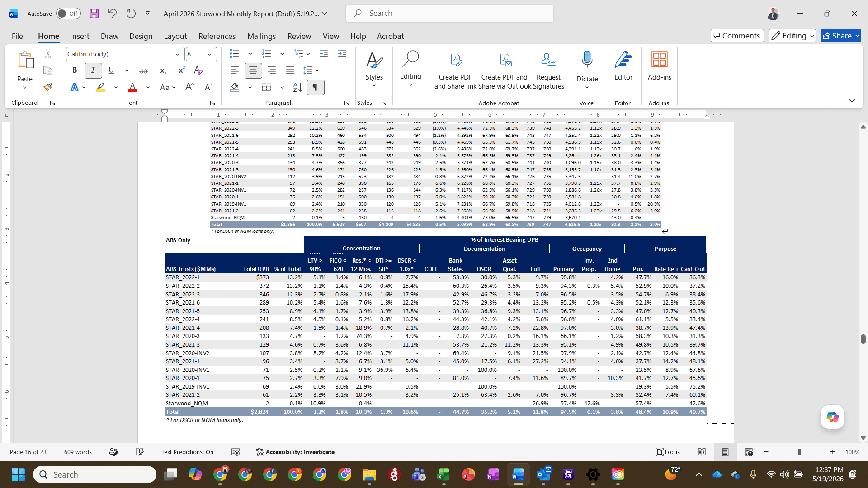
Task: Click Create PDF and Share link
Action: click(455, 70)
